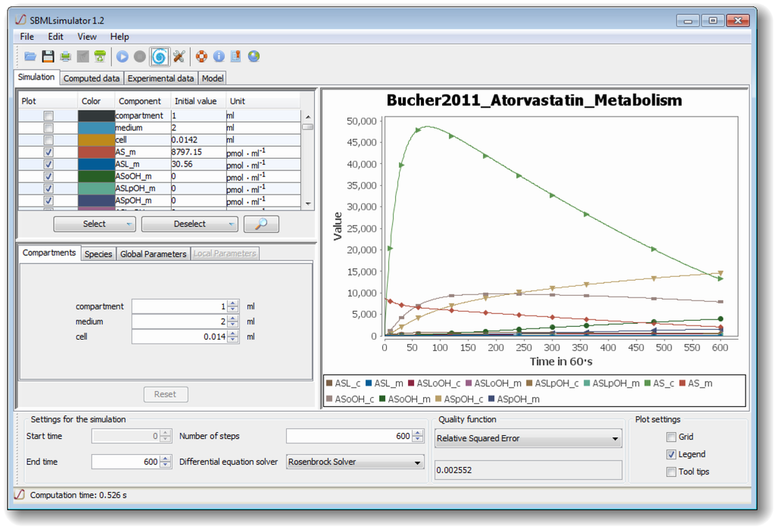Click the AS_m red color swatch
The width and height of the screenshot is (775, 532).
[x=96, y=152]
